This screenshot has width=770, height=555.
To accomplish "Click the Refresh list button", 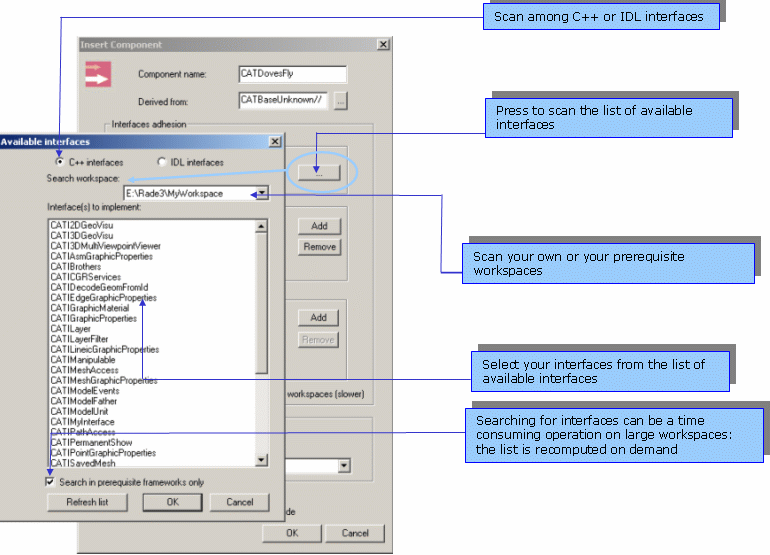I will (87, 502).
